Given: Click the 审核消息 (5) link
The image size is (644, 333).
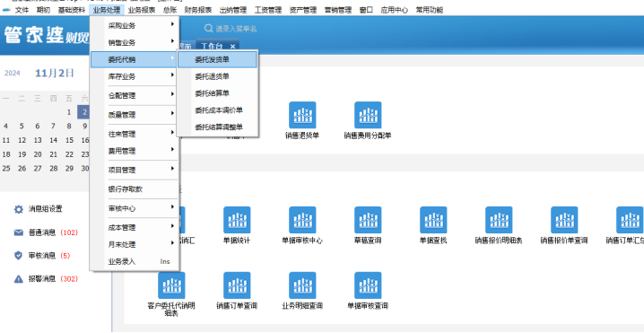Looking at the screenshot, I should [49, 256].
